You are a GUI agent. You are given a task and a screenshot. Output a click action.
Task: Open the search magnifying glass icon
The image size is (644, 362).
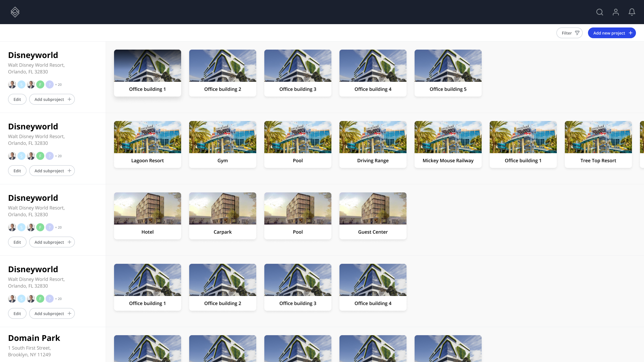click(600, 12)
